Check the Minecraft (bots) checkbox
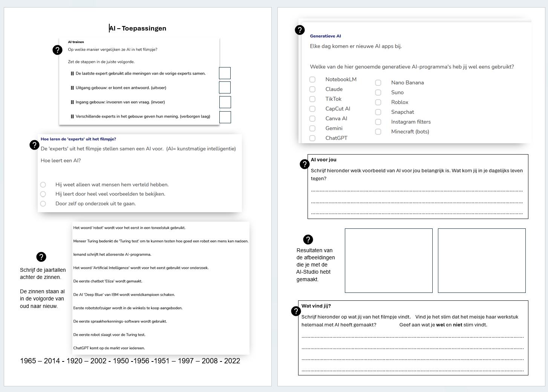The image size is (548, 392). (x=378, y=132)
